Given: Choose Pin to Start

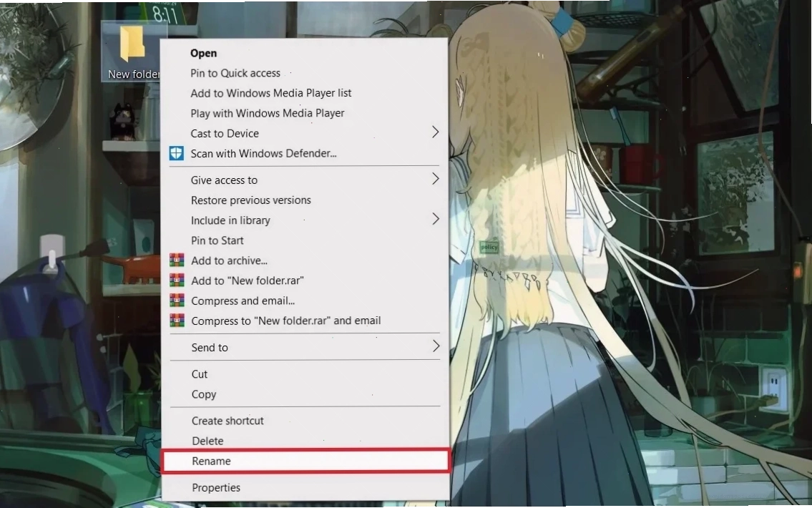Looking at the screenshot, I should [x=305, y=240].
